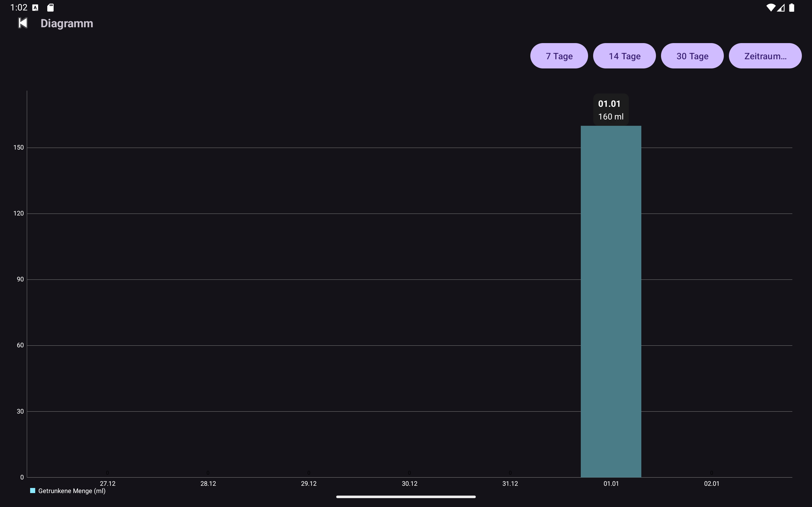The height and width of the screenshot is (507, 812).
Task: Select the 30 Tage filter
Action: (x=691, y=56)
